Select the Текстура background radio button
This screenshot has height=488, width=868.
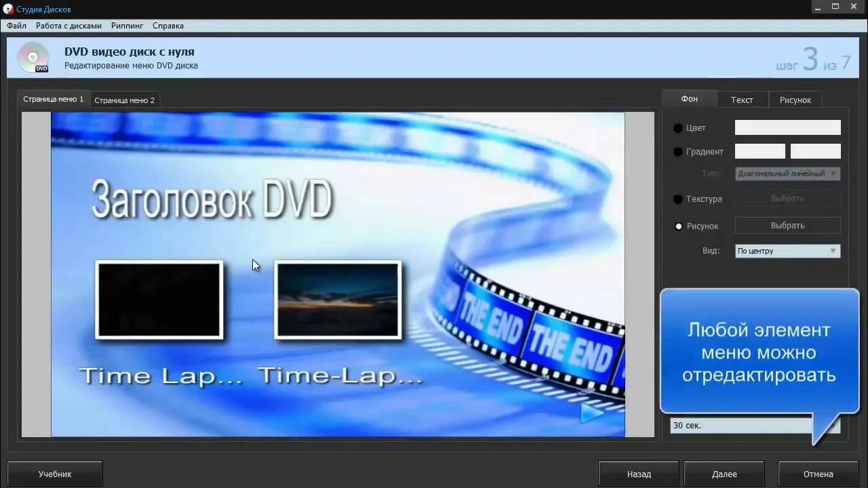click(678, 199)
